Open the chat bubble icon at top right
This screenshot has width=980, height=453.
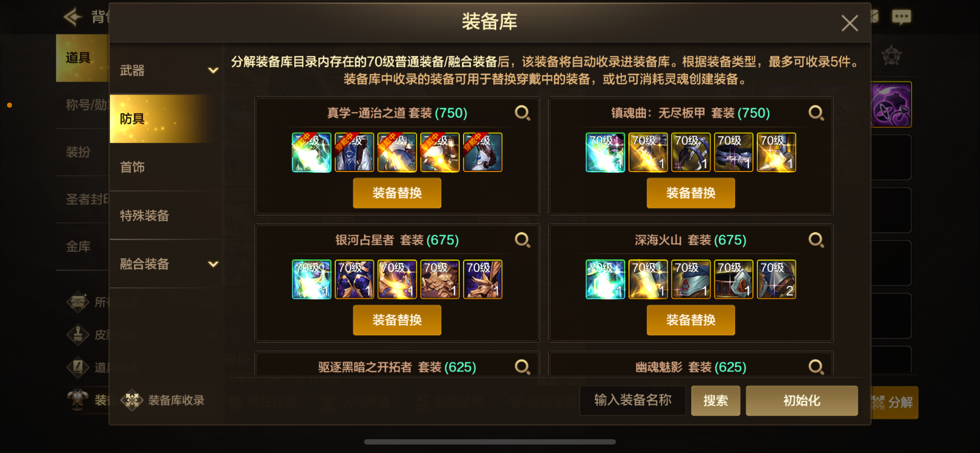pyautogui.click(x=901, y=17)
